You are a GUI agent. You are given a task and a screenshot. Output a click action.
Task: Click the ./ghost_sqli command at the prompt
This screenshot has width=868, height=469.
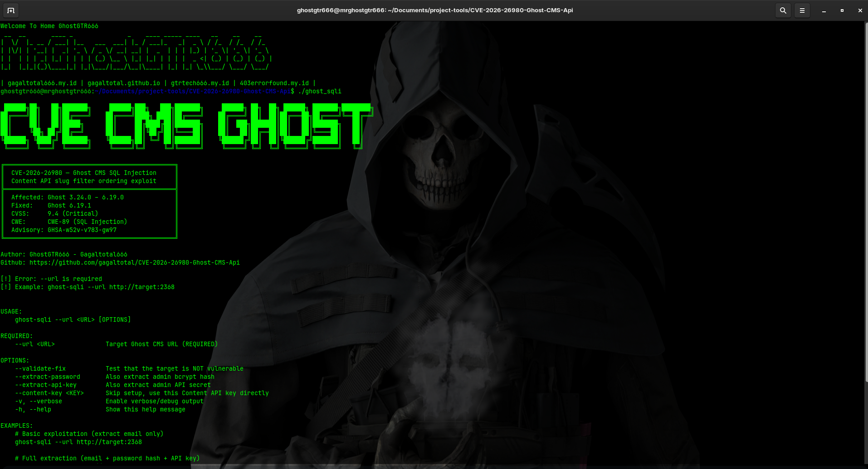[320, 92]
